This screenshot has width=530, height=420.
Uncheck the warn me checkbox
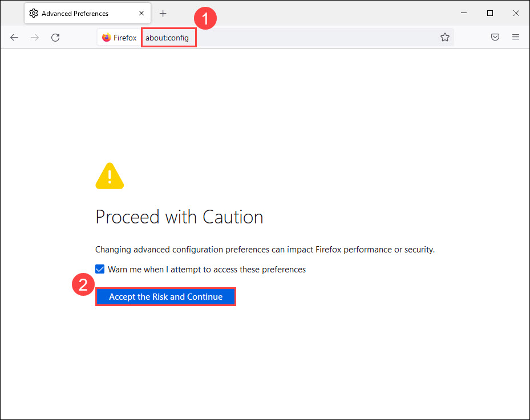[100, 269]
